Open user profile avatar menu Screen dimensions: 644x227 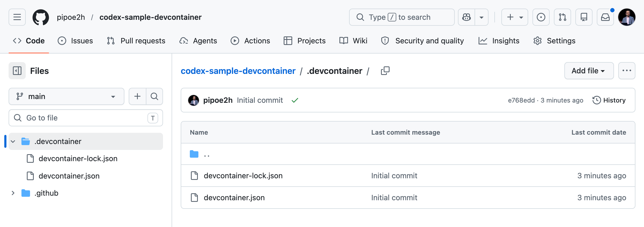click(x=627, y=17)
